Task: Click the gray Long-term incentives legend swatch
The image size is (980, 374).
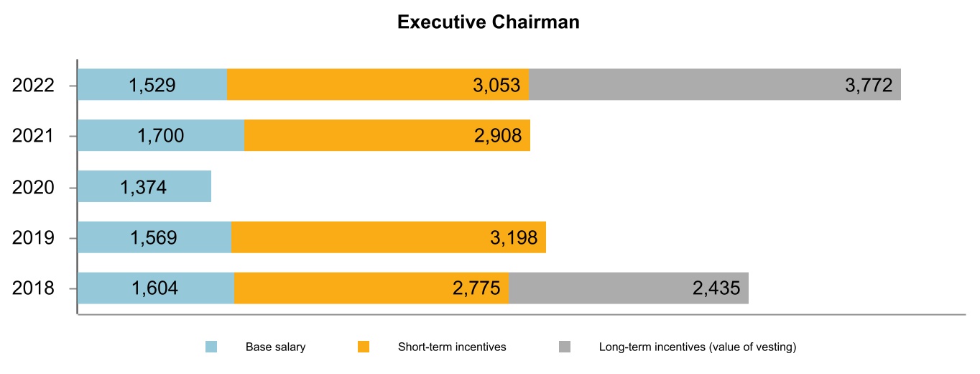Action: click(x=565, y=347)
